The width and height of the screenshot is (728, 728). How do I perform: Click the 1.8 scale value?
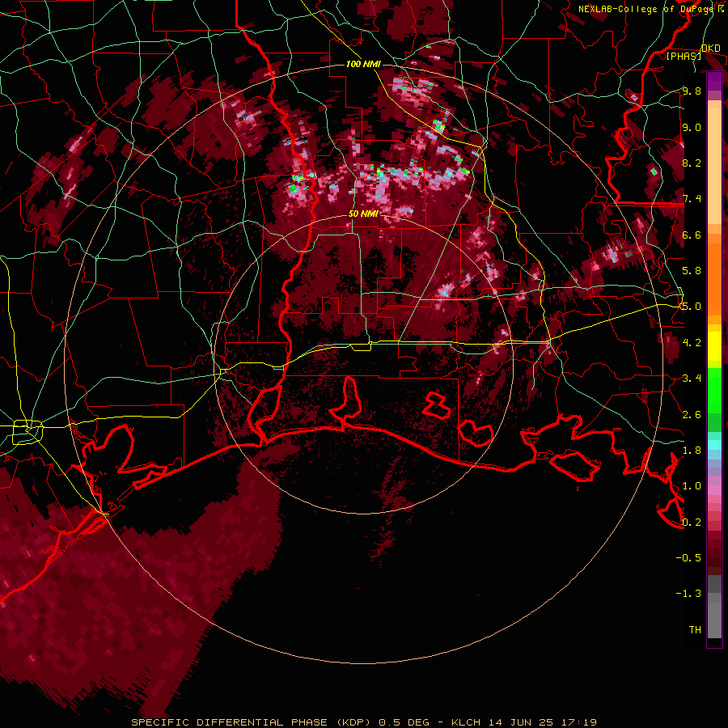coord(692,451)
